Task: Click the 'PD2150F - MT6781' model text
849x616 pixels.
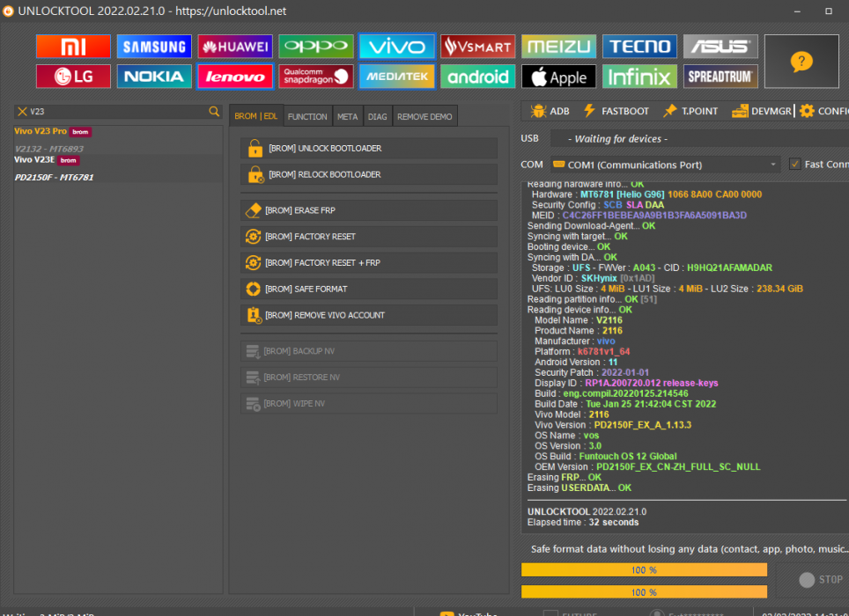Action: point(54,178)
